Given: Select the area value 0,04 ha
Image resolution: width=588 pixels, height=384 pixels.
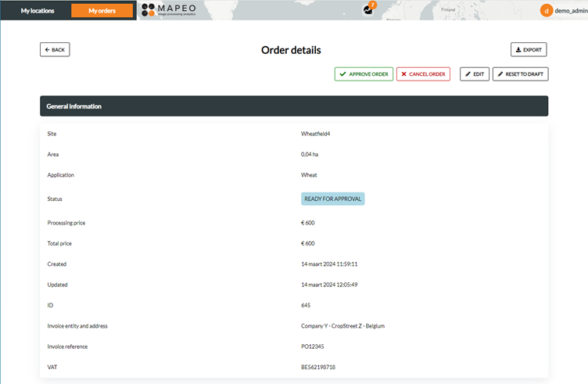Looking at the screenshot, I should click(310, 154).
